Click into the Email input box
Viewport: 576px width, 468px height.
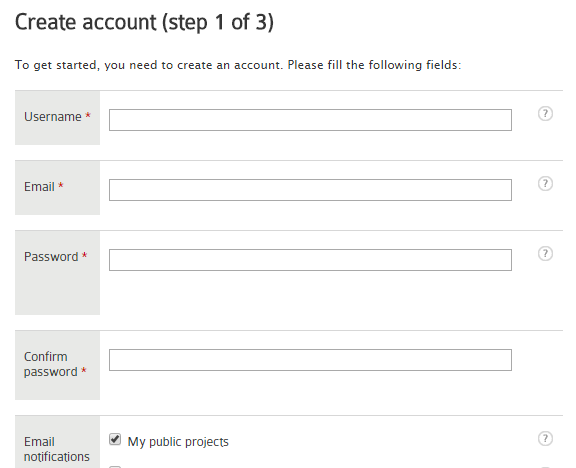tap(310, 190)
